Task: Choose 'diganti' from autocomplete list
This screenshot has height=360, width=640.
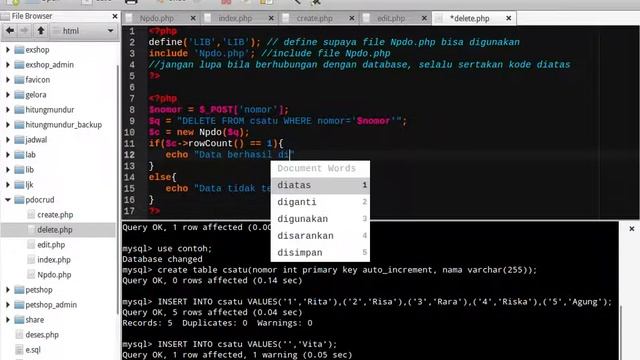Action: click(320, 202)
